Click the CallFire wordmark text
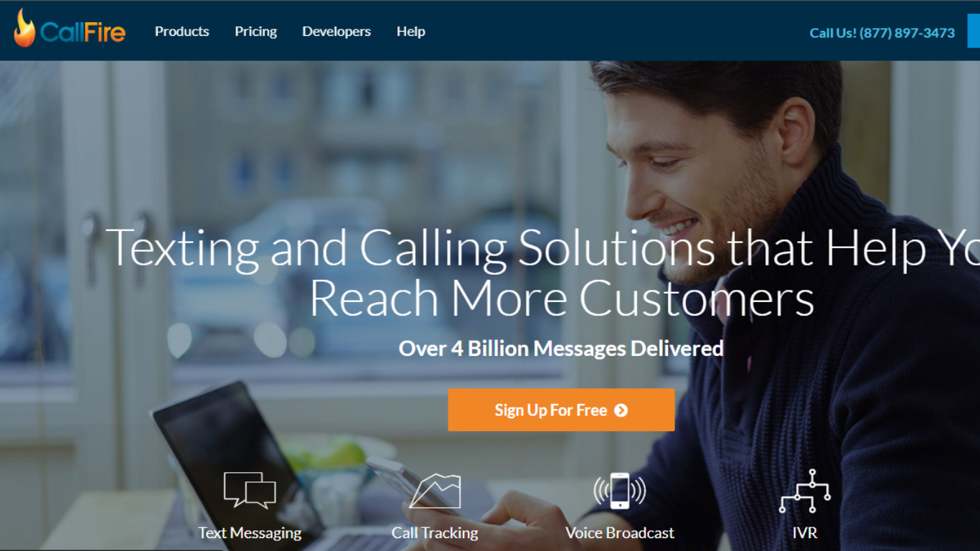 83,32
